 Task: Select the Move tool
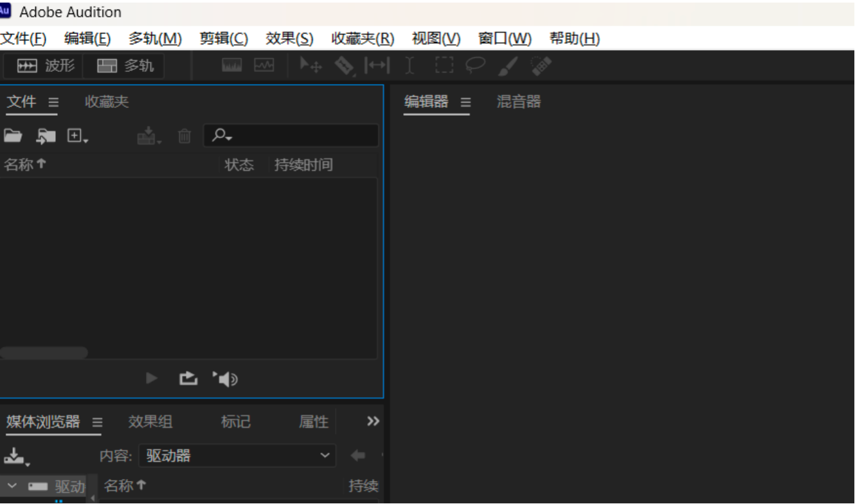311,66
